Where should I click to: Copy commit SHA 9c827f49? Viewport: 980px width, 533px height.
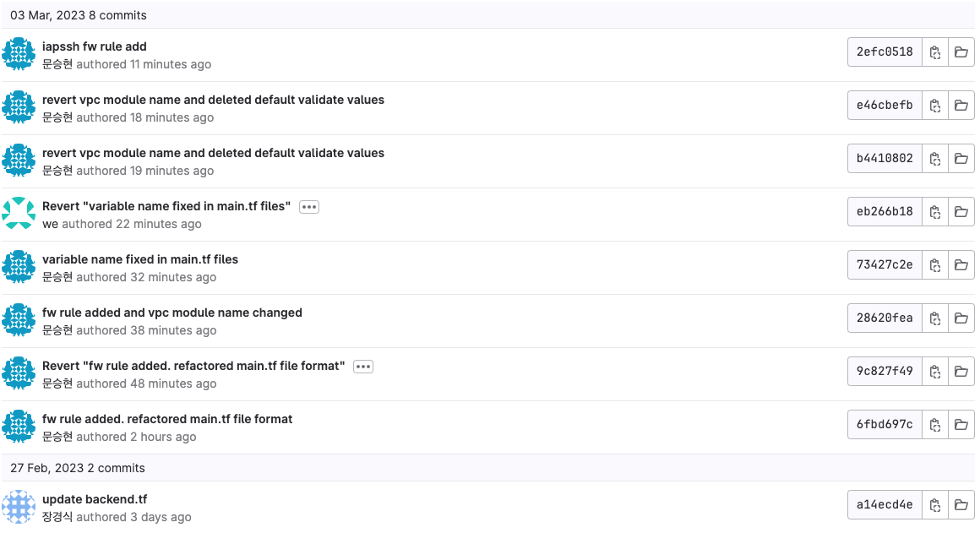[x=935, y=371]
